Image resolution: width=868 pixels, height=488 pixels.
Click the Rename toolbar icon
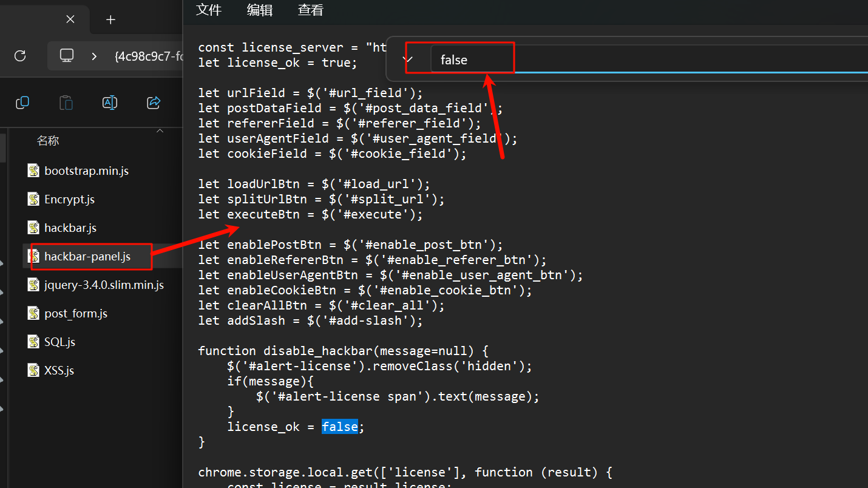(110, 103)
